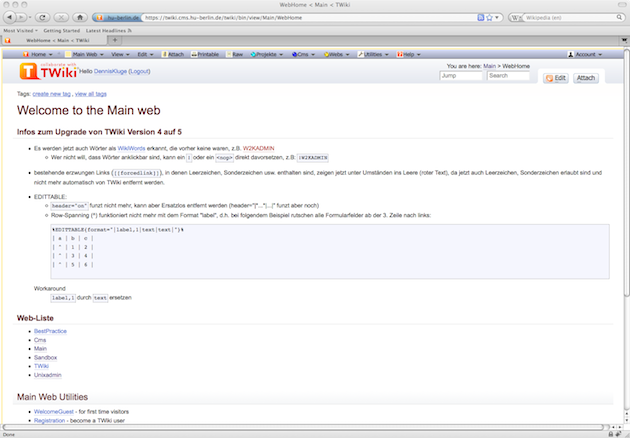Open the search engine selector dropdown

tap(516, 17)
